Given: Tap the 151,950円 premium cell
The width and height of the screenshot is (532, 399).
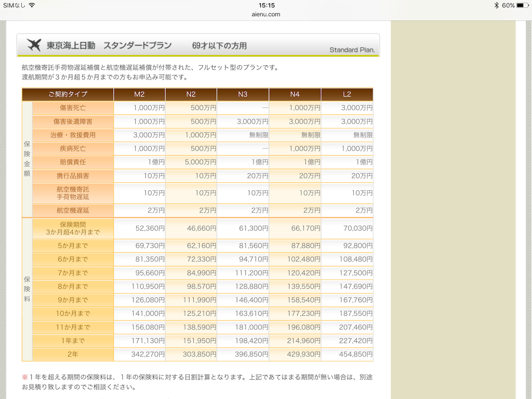Looking at the screenshot, I should [191, 341].
